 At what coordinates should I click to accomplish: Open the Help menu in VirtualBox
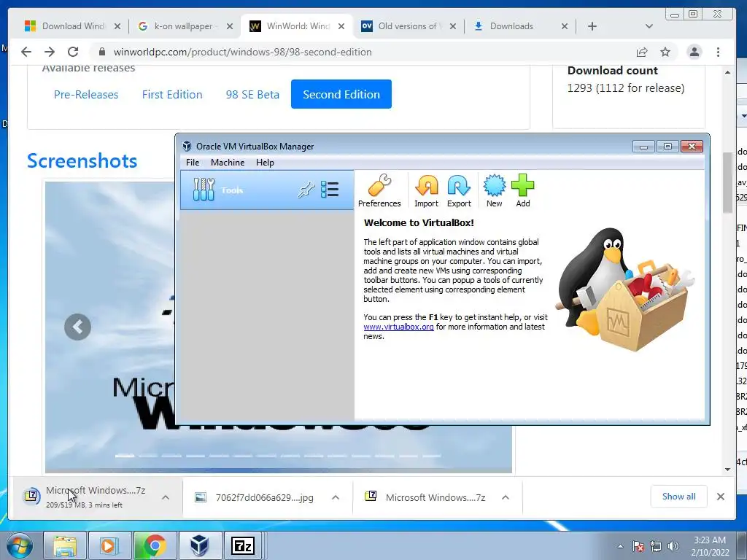[x=265, y=163]
